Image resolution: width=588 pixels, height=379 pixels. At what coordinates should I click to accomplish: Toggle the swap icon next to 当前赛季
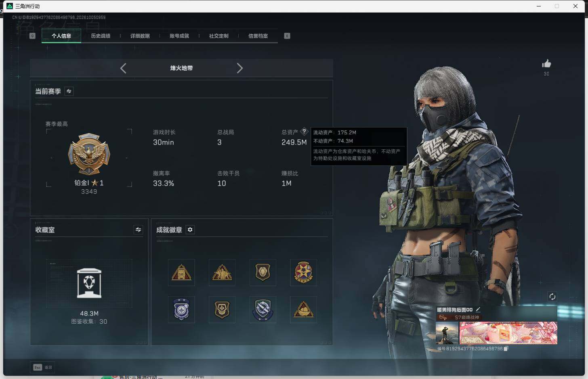(x=69, y=91)
